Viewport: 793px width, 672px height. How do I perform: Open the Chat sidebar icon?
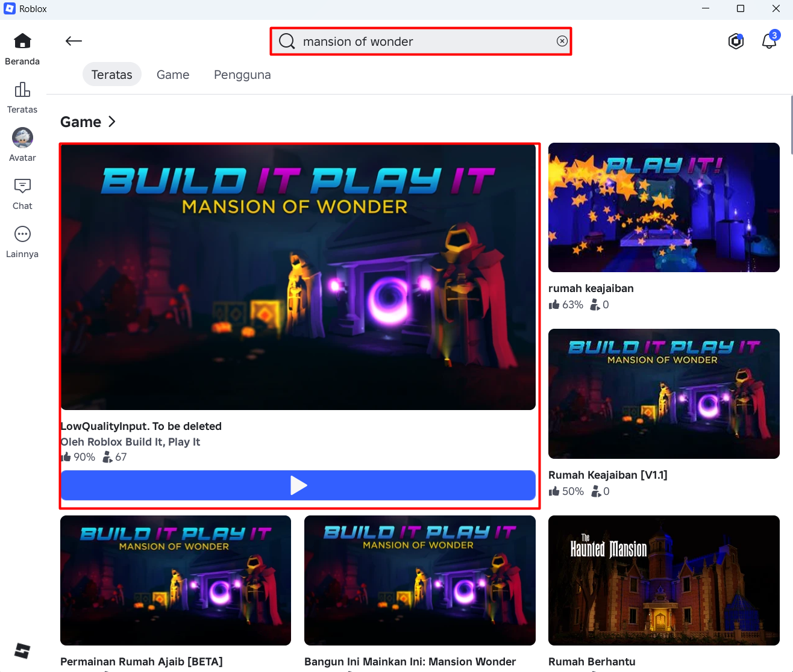coord(22,185)
